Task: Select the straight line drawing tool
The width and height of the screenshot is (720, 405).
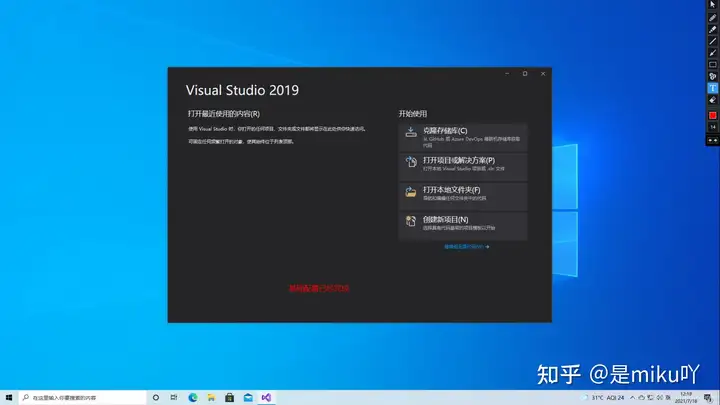Action: pyautogui.click(x=712, y=41)
